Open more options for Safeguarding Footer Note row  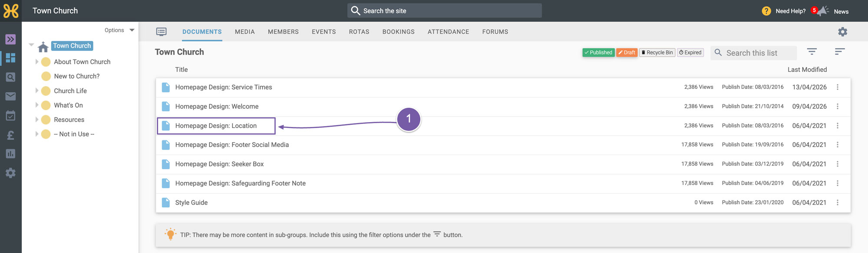click(x=838, y=183)
